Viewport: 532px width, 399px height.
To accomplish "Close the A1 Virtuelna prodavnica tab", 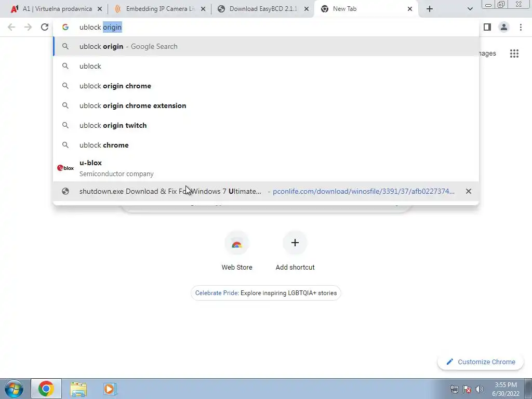I will [100, 9].
